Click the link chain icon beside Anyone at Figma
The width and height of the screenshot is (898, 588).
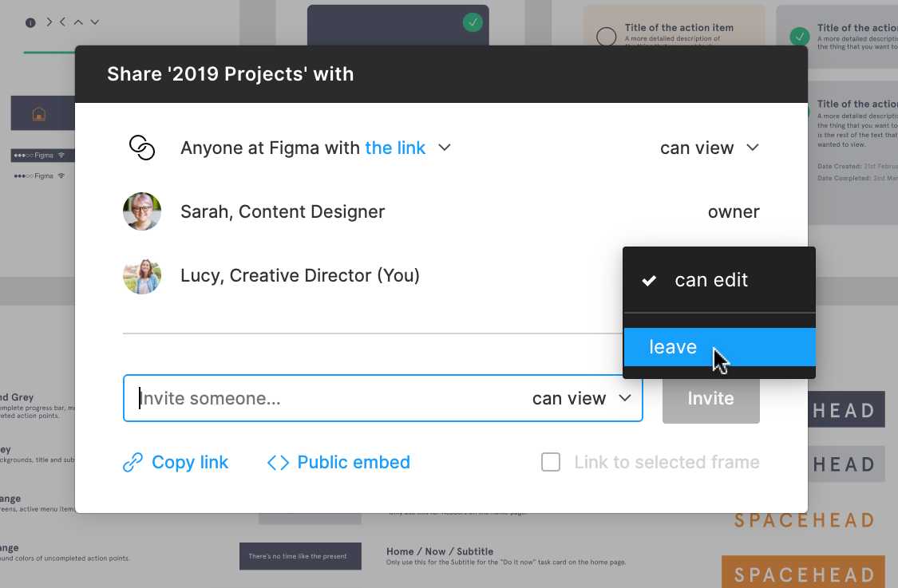(141, 148)
